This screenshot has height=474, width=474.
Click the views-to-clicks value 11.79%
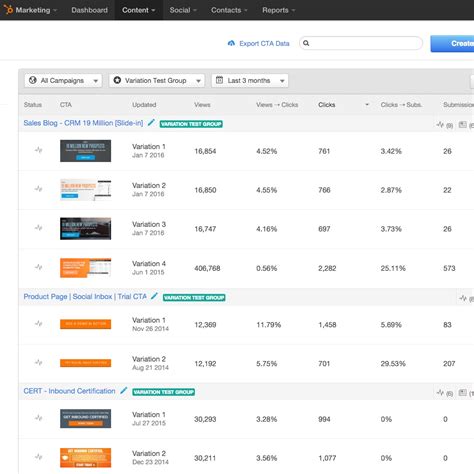[x=268, y=325]
